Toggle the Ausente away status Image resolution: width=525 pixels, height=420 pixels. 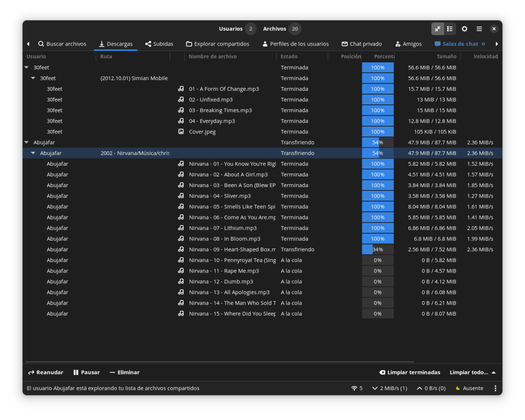[469, 388]
